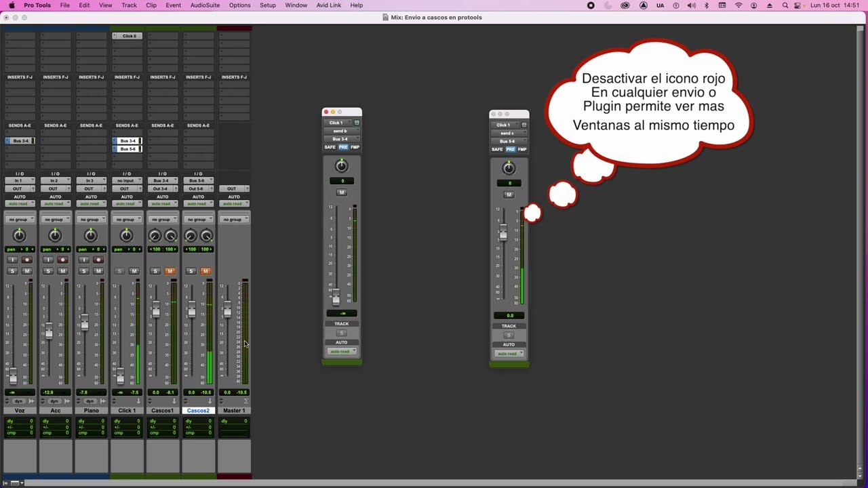
Task: Open Voz input selector In 1
Action: point(20,181)
